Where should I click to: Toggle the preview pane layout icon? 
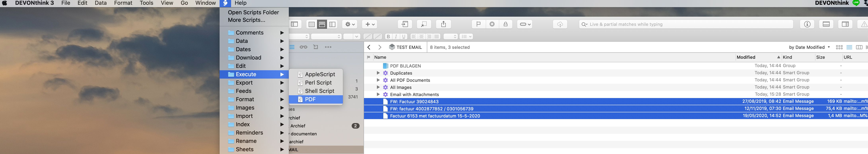click(826, 24)
